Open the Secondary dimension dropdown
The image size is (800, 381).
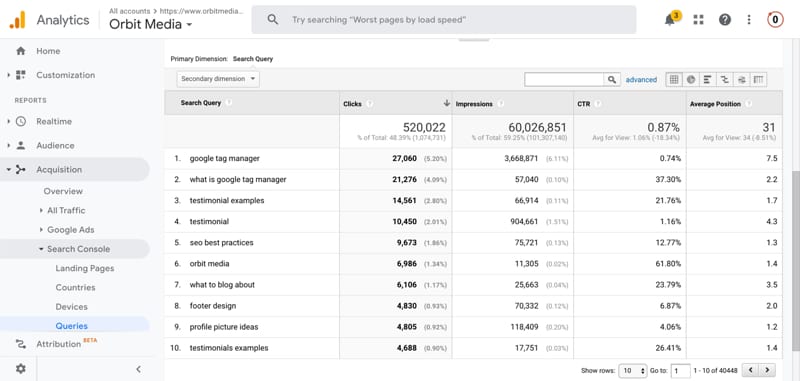click(218, 79)
